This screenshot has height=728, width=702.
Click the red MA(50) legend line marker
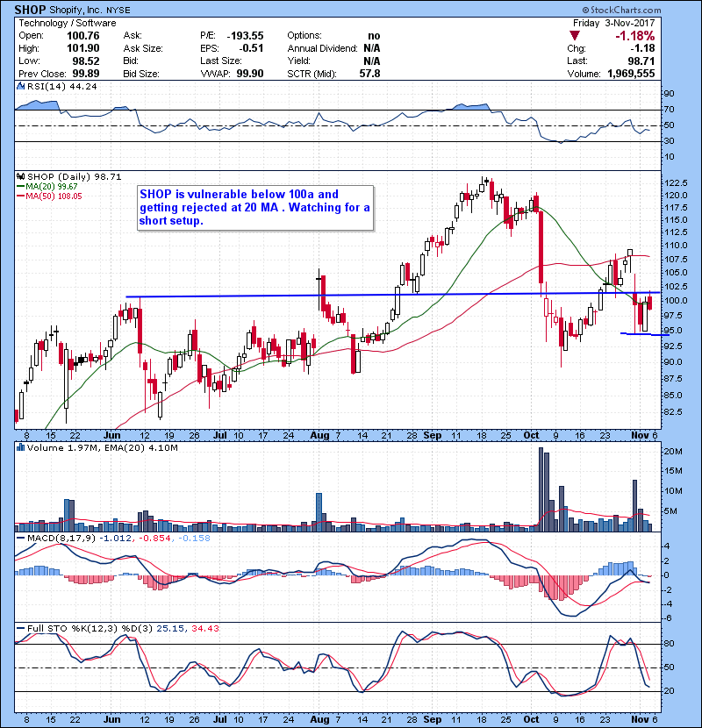coord(20,196)
